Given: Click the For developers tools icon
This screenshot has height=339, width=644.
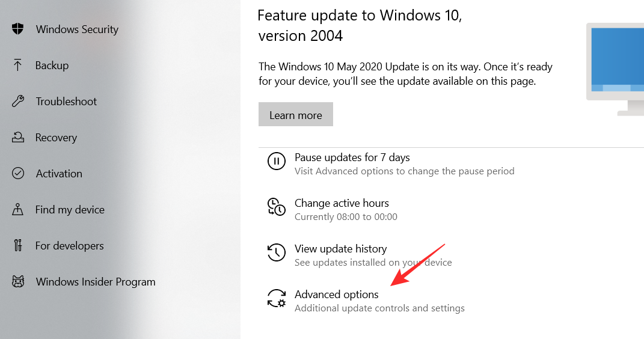Looking at the screenshot, I should [18, 245].
